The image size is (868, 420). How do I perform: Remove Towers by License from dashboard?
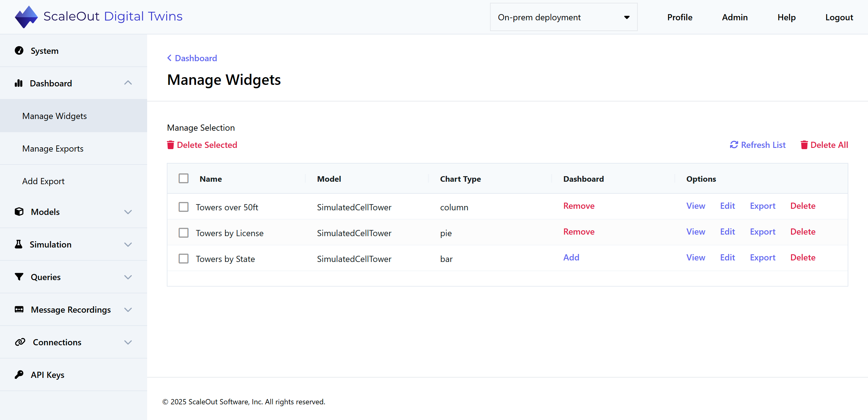click(x=579, y=232)
